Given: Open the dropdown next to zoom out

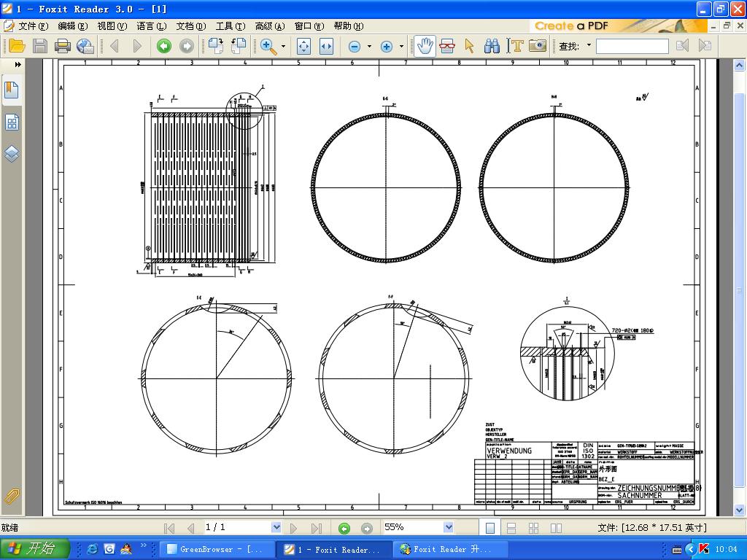Looking at the screenshot, I should point(369,46).
